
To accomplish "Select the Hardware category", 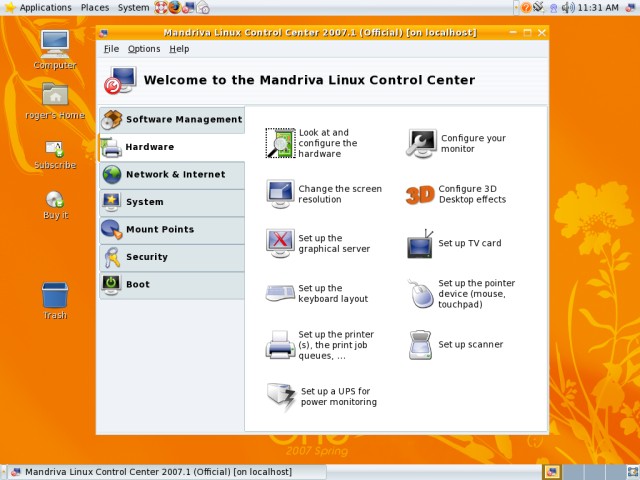I will [x=172, y=147].
